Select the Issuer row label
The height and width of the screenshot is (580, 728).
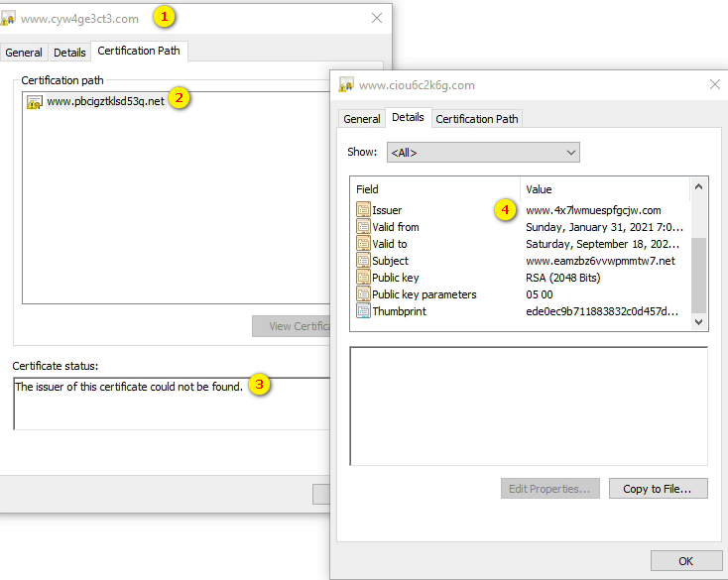pyautogui.click(x=387, y=210)
